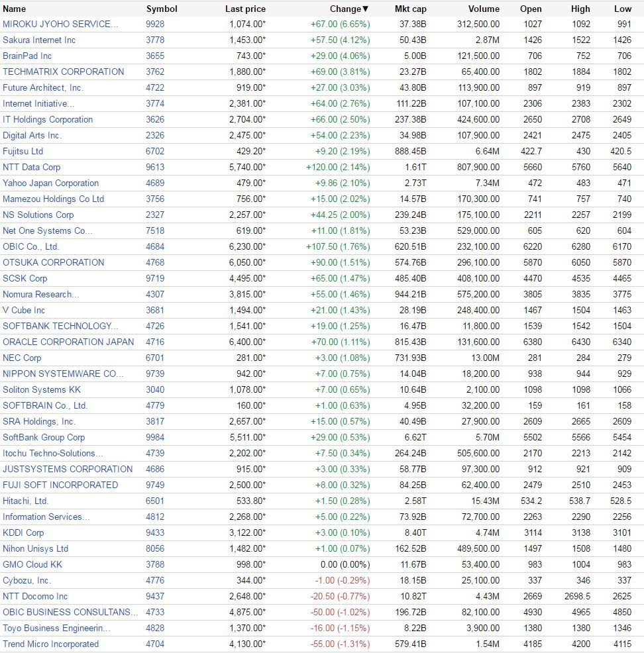Open Fujitsu Ltd stock link
644x653 pixels.
pyautogui.click(x=23, y=151)
